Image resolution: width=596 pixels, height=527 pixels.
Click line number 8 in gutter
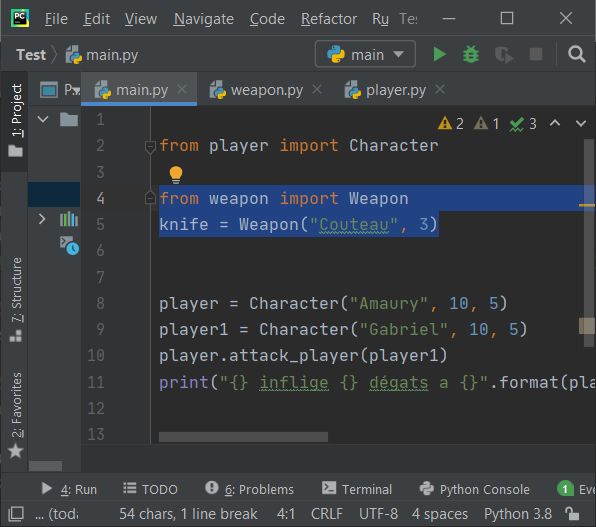click(100, 303)
